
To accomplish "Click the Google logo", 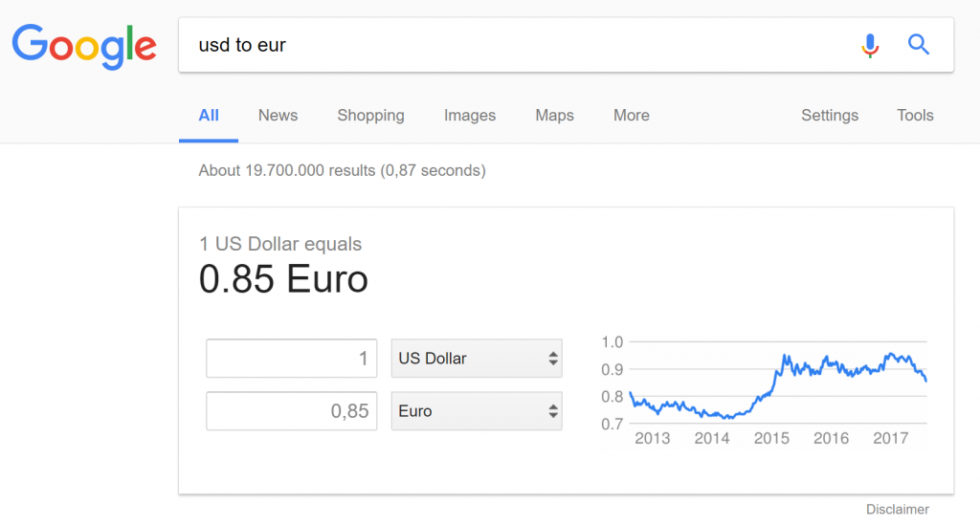I will click(84, 47).
